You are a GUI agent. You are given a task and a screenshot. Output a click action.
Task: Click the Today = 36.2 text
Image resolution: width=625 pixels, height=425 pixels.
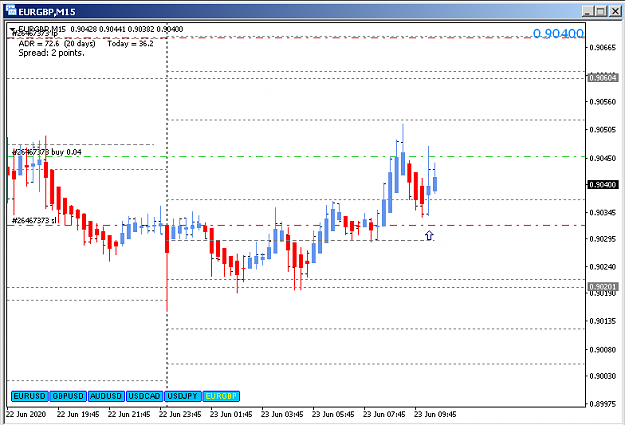pos(130,43)
